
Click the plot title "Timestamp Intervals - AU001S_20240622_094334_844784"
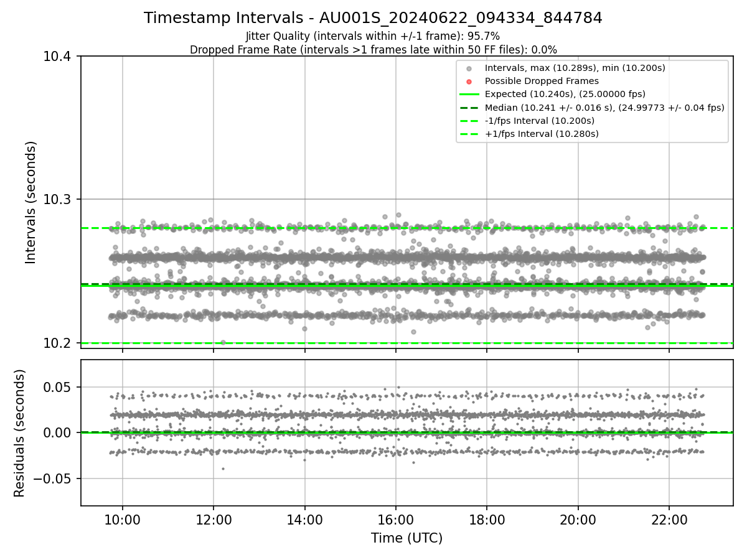373,18
